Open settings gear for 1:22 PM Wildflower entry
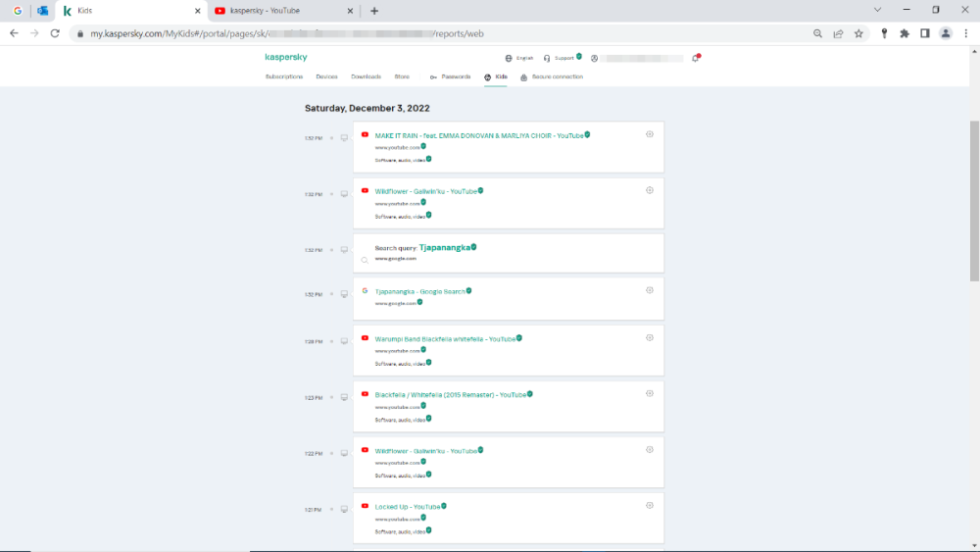The image size is (980, 552). click(x=650, y=449)
